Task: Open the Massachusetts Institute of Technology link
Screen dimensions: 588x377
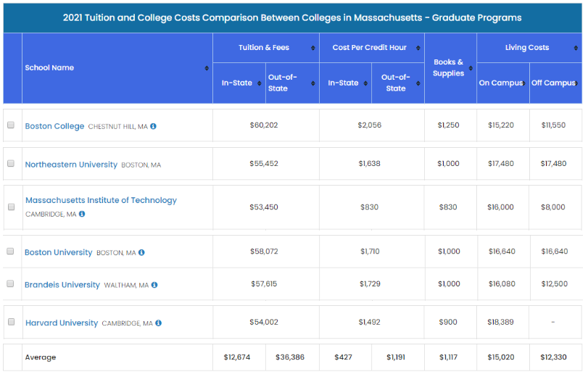Action: click(x=101, y=200)
